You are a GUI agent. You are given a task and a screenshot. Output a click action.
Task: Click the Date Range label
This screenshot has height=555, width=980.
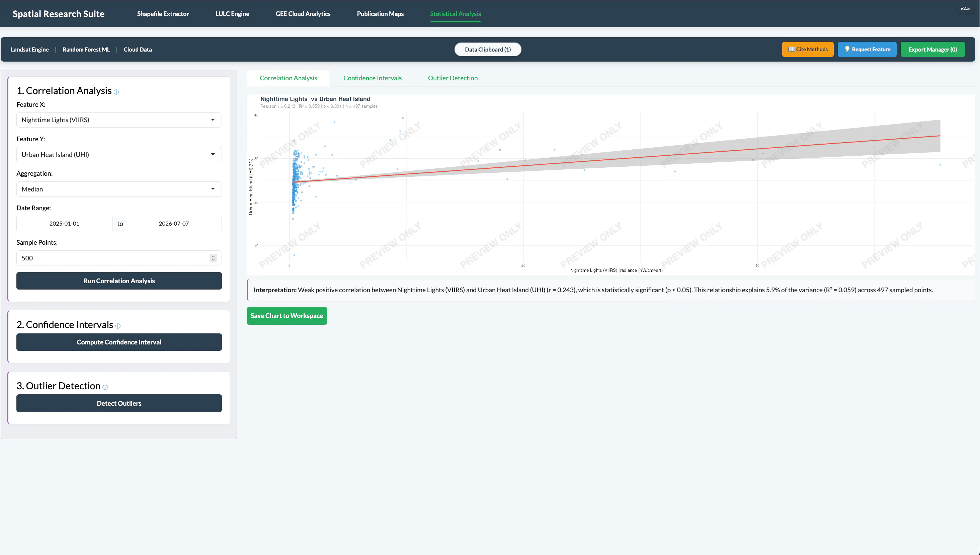[33, 208]
